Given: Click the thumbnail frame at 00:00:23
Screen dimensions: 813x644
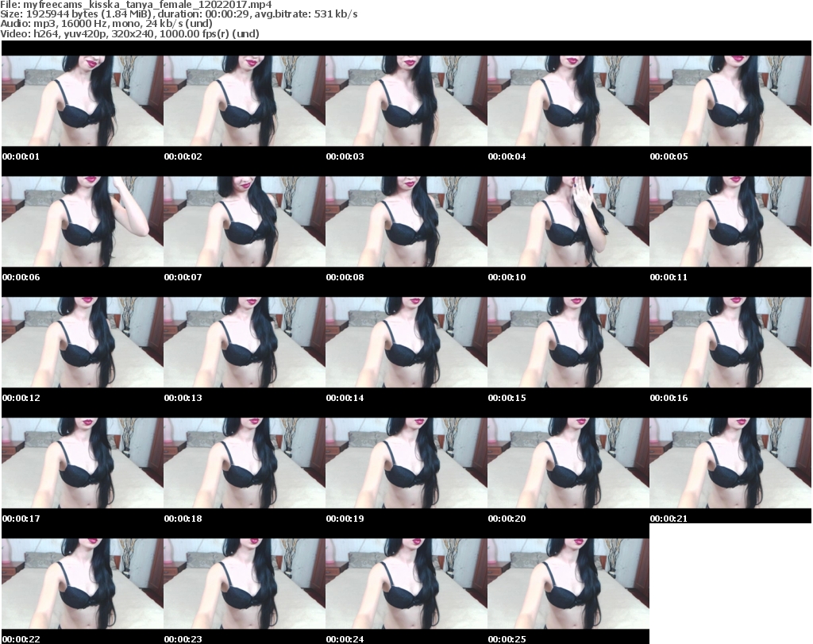Looking at the screenshot, I should (245, 584).
